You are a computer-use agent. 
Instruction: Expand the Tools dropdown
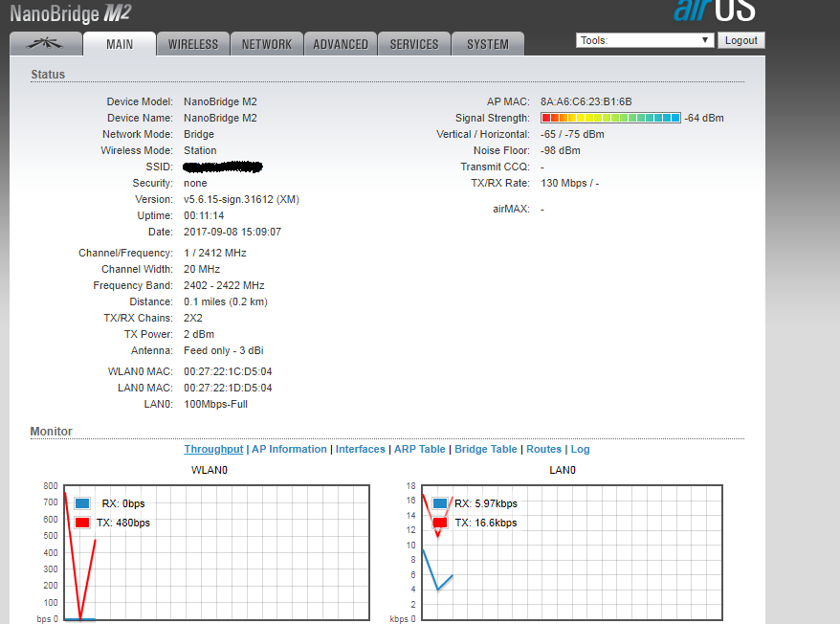click(x=645, y=40)
